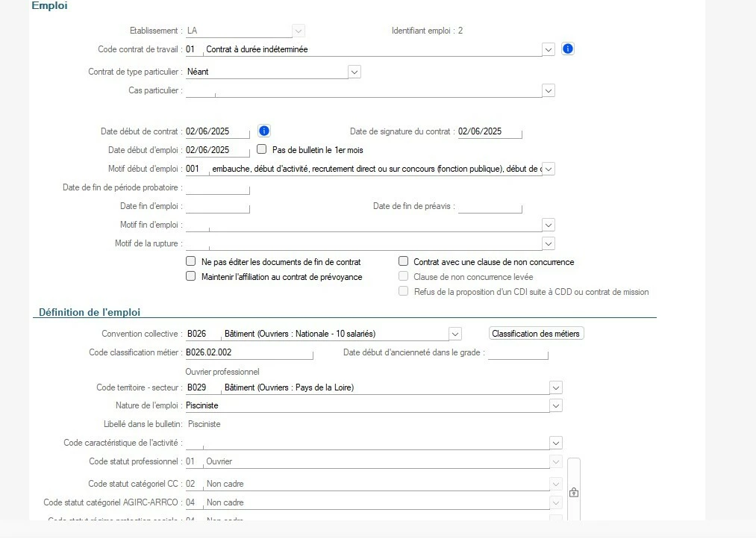This screenshot has width=756, height=542.
Task: Click Convention collective code 'B026'
Action: pyautogui.click(x=197, y=334)
